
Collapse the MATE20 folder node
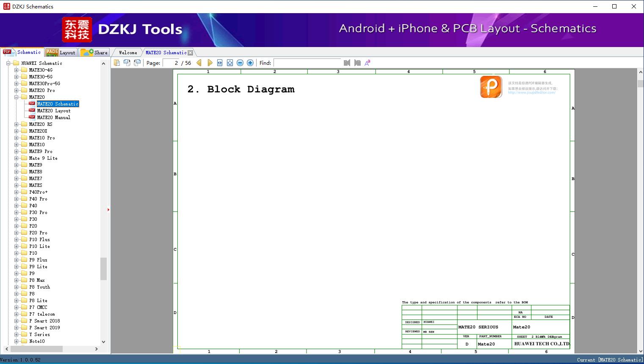tap(16, 97)
